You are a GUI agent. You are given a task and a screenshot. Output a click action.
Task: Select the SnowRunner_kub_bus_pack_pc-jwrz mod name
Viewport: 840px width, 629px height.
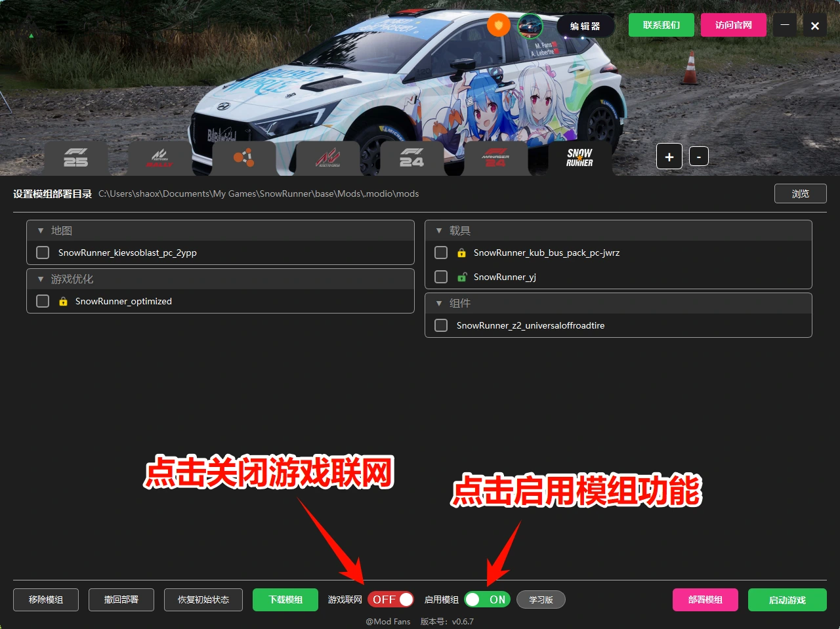tap(547, 253)
